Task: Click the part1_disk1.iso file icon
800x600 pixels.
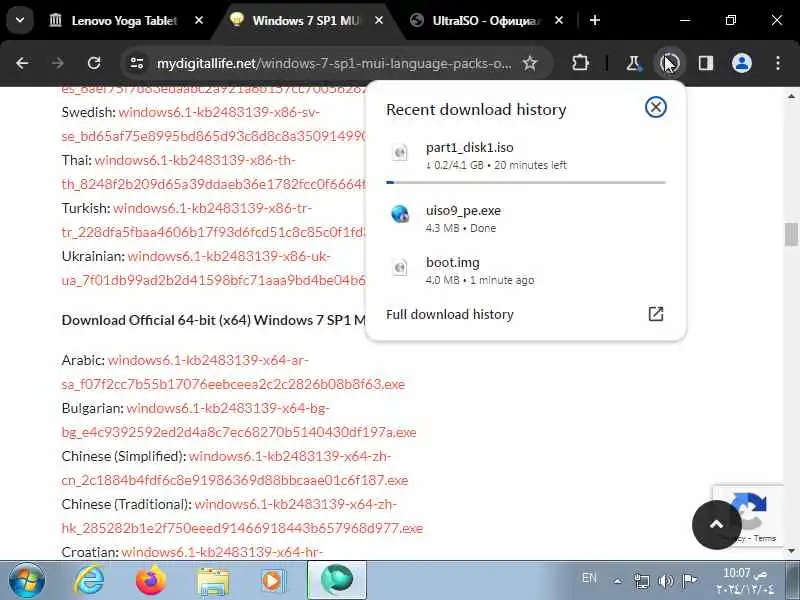Action: [x=400, y=152]
